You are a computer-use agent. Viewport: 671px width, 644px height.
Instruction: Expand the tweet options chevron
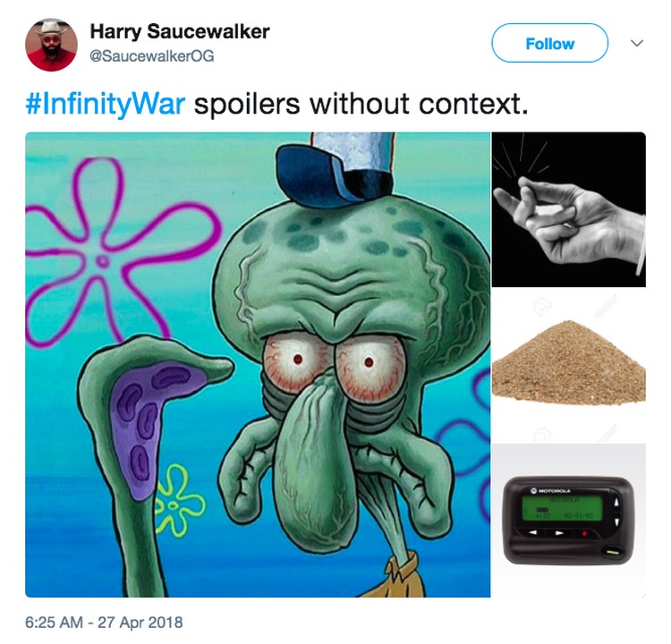coord(637,43)
